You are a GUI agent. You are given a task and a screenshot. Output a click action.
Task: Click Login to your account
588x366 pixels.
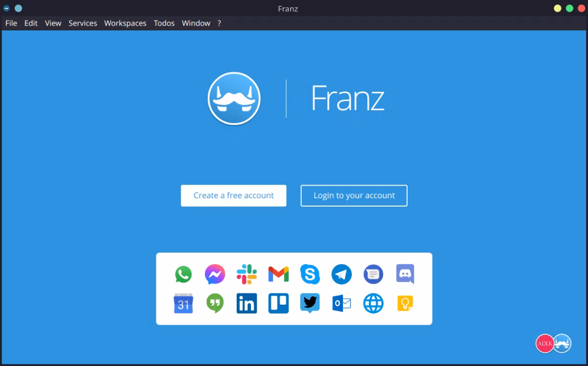click(354, 195)
